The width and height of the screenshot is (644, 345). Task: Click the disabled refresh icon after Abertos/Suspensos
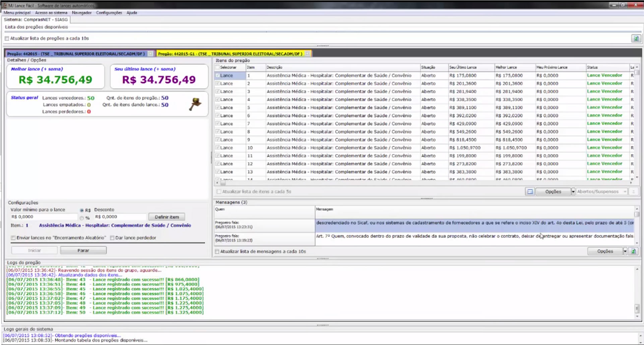633,192
